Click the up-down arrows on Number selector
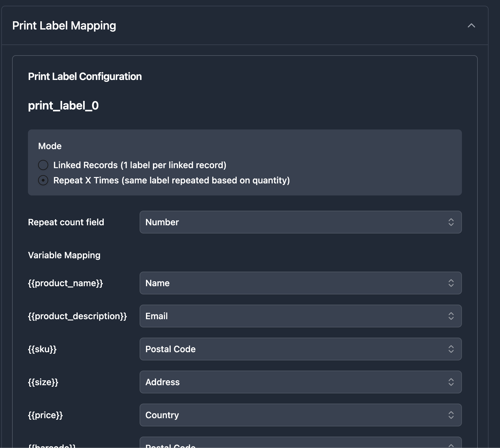The height and width of the screenshot is (448, 500). click(x=451, y=222)
